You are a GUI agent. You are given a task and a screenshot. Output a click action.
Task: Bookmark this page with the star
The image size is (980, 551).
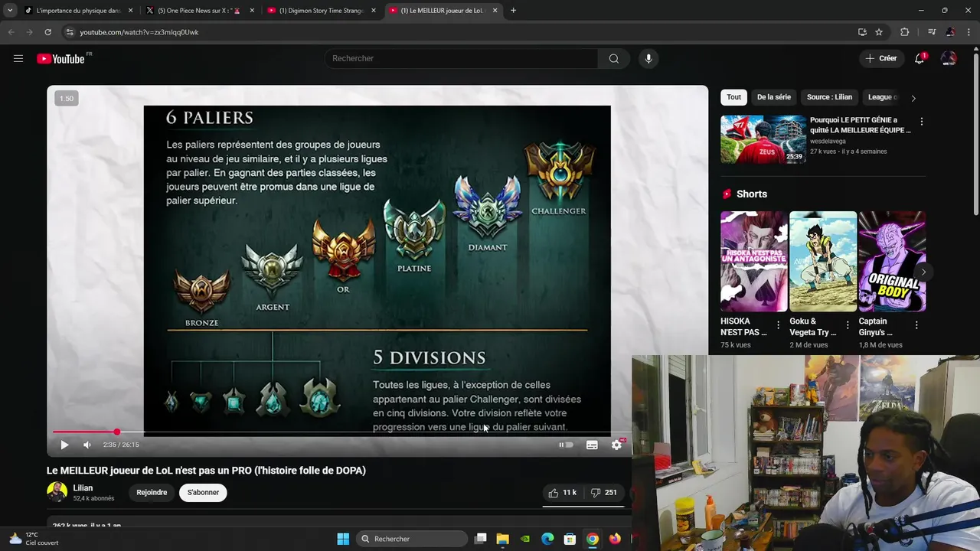pos(879,32)
